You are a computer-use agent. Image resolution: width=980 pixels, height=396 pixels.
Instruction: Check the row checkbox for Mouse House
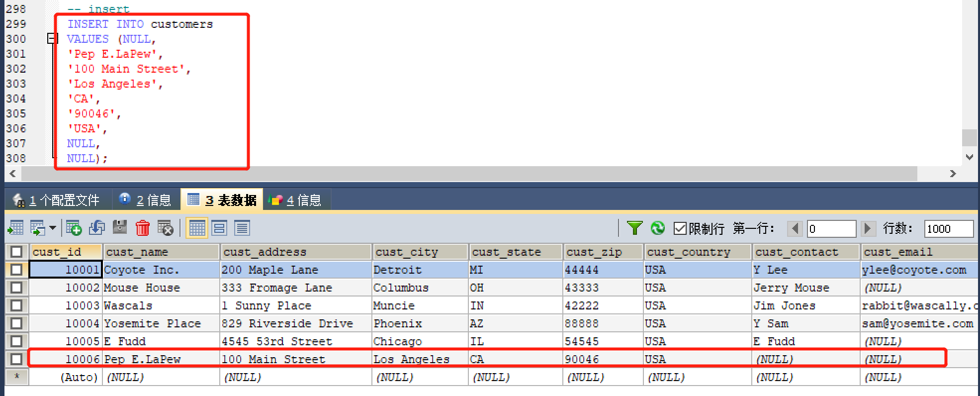pyautogui.click(x=16, y=288)
